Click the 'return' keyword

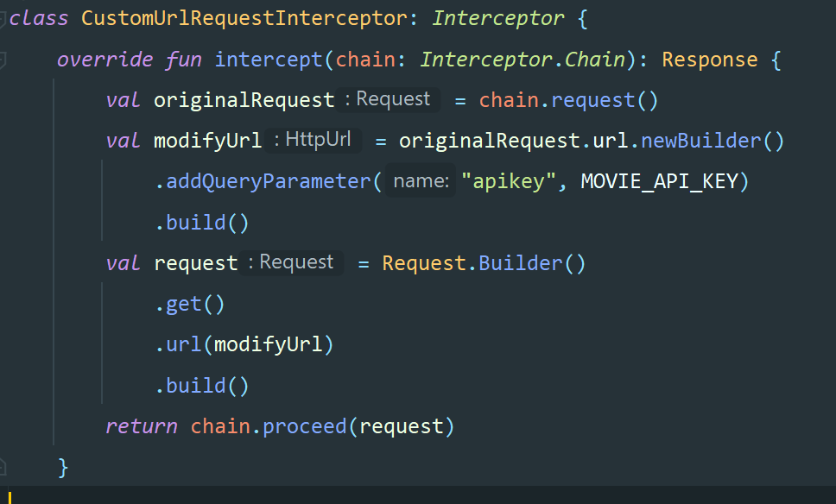point(142,426)
